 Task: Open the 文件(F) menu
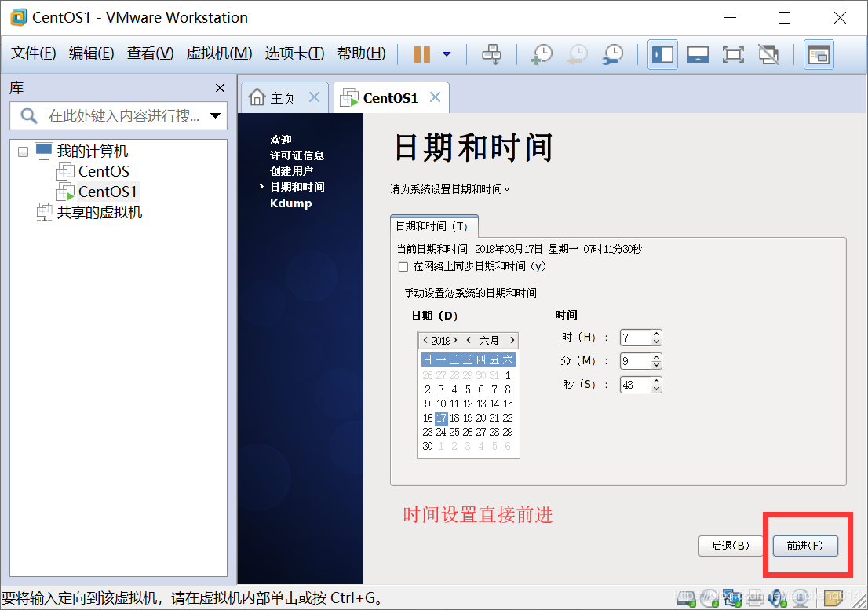click(x=33, y=53)
